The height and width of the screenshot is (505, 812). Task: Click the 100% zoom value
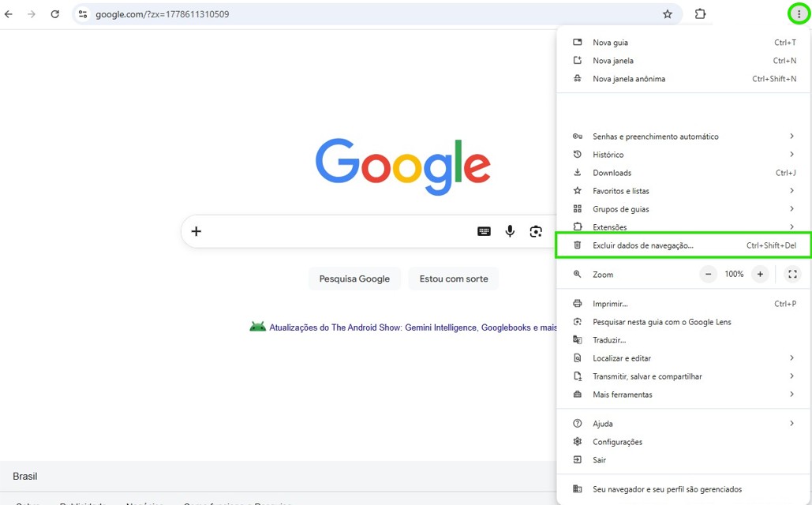click(x=734, y=274)
